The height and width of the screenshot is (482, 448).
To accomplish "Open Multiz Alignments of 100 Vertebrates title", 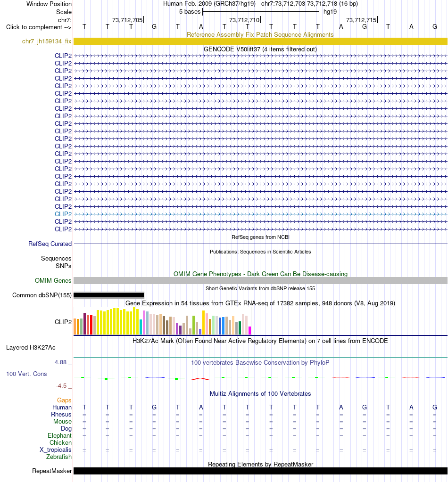I will pyautogui.click(x=260, y=393).
